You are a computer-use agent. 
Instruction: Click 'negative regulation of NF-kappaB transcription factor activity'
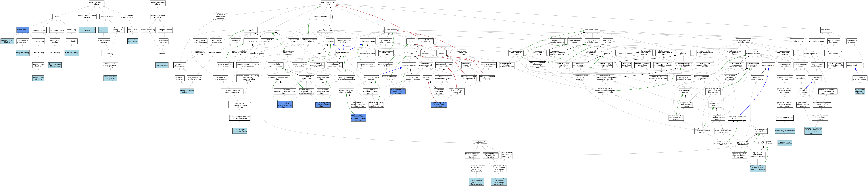pyautogui.click(x=499, y=182)
